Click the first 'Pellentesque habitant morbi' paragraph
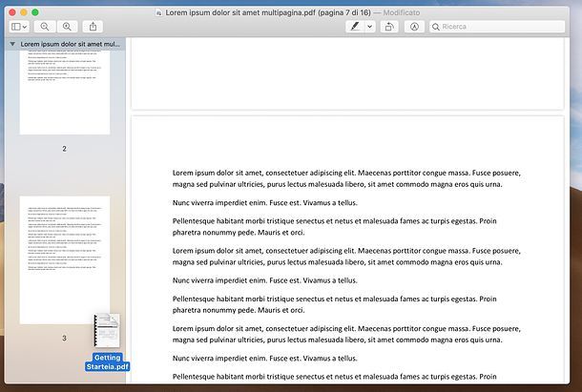 334,227
